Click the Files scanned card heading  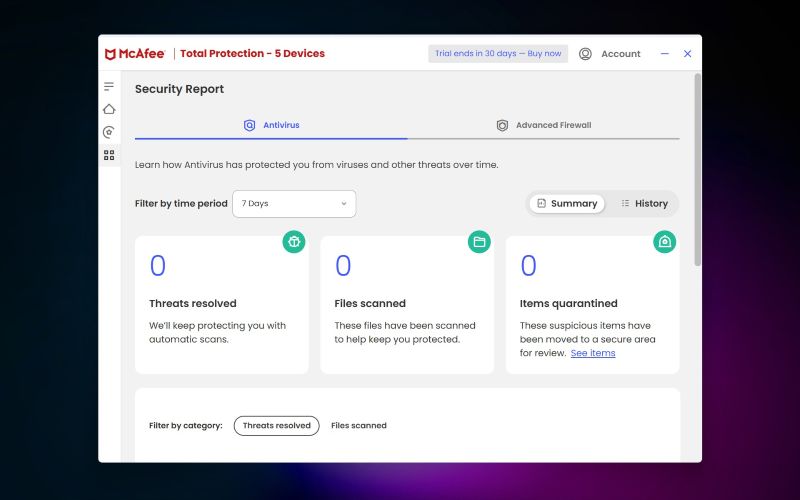point(370,304)
